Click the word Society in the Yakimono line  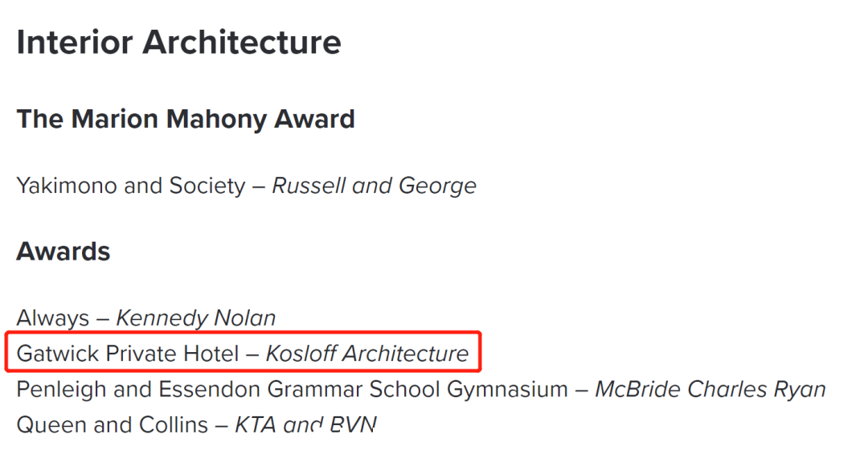[207, 186]
